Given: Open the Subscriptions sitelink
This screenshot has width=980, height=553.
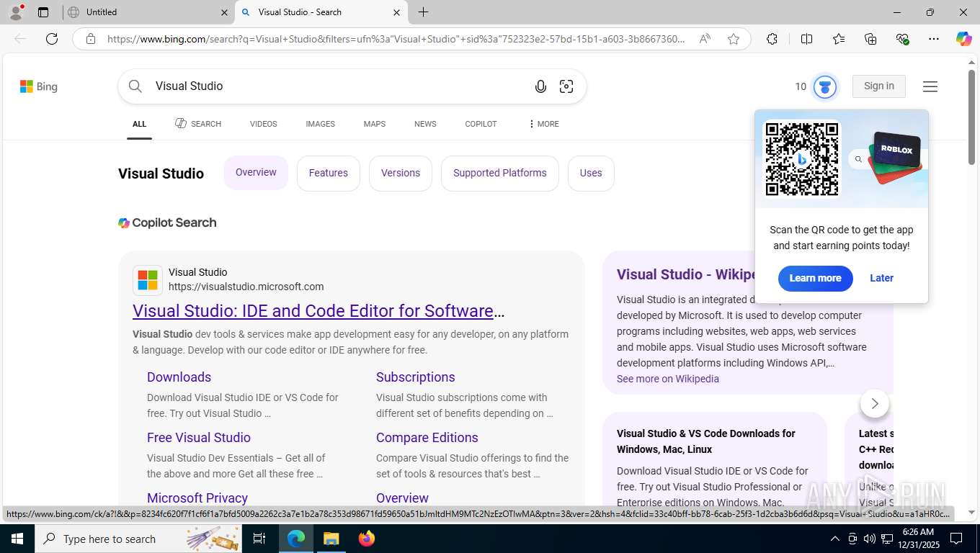Looking at the screenshot, I should [416, 377].
